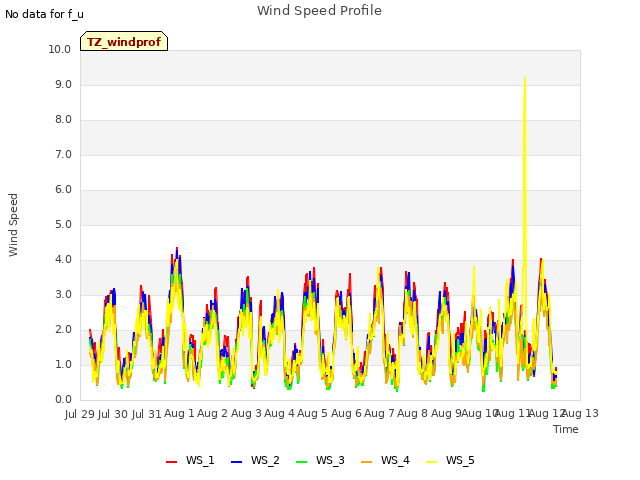The image size is (640, 480).
Task: Click the Jul 31 x-axis date label
Action: (x=147, y=414)
